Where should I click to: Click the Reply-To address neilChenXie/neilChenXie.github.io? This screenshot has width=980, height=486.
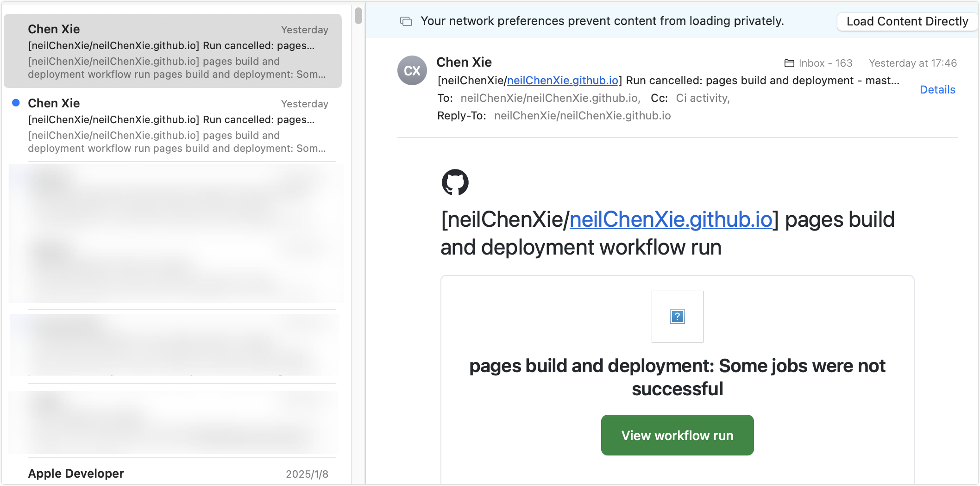click(x=582, y=116)
